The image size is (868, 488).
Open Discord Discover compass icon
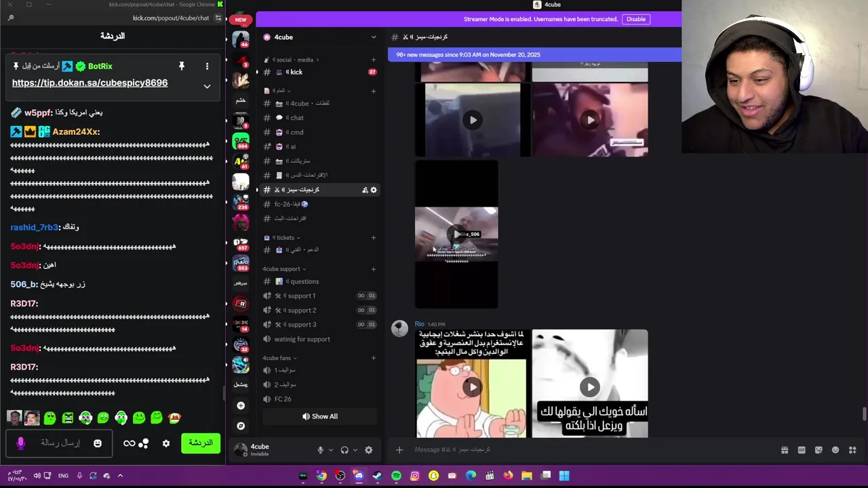(x=241, y=426)
